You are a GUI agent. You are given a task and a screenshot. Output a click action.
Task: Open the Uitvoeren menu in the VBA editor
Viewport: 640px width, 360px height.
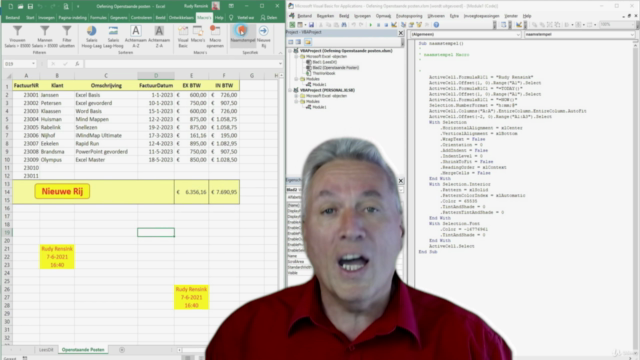coord(436,16)
